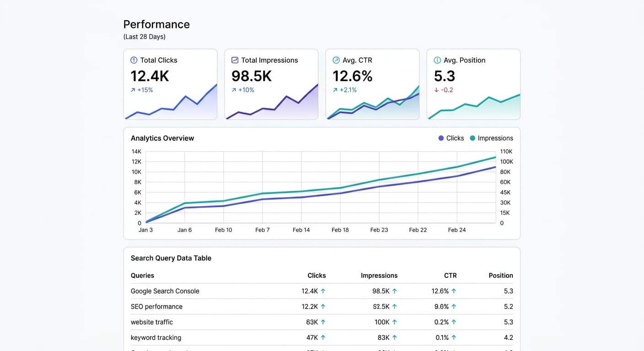Click up arrow beside 100K impressions
Viewport: 644px width, 351px height.
(395, 322)
